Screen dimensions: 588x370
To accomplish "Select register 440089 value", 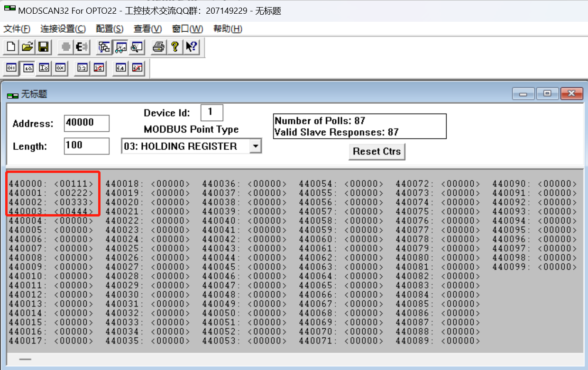I will click(x=461, y=341).
